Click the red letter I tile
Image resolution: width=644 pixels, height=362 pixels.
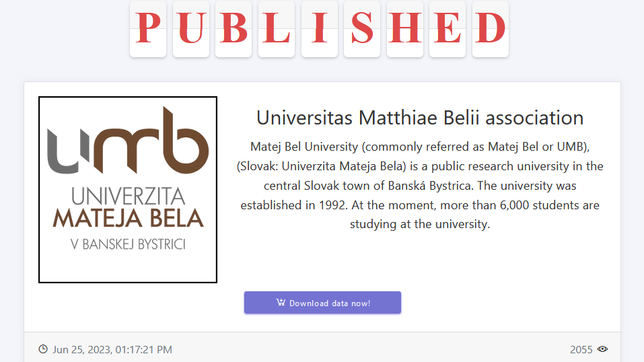pyautogui.click(x=320, y=29)
